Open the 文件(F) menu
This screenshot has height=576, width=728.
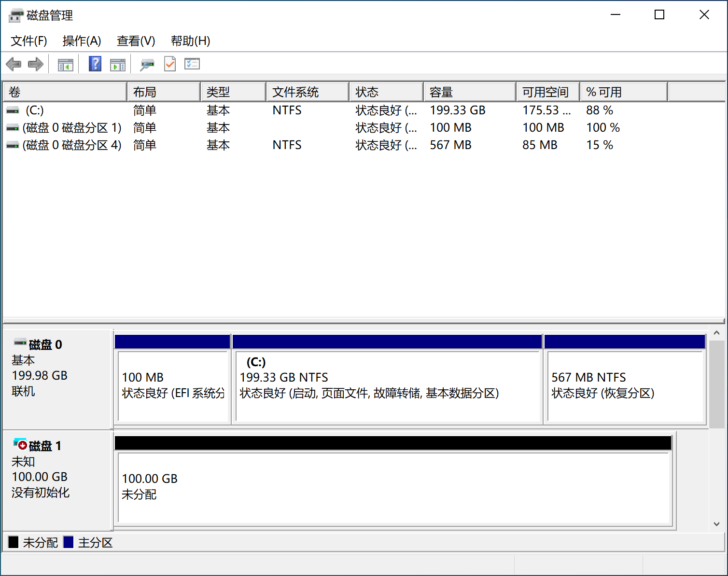tap(28, 41)
